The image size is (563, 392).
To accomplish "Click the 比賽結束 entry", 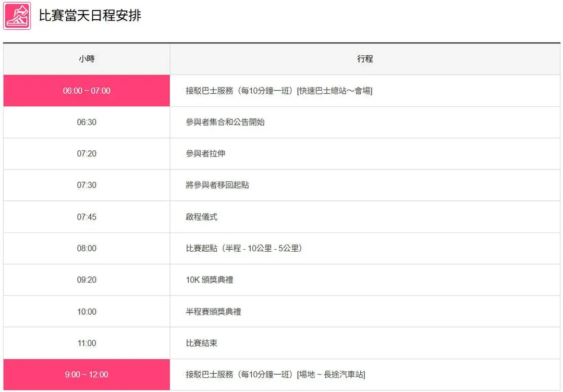I will (x=202, y=343).
